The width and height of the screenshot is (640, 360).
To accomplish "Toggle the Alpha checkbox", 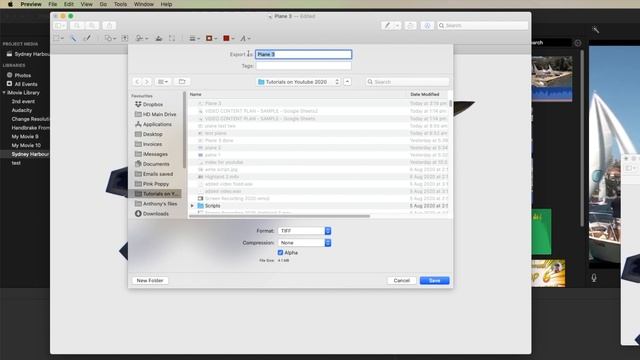I will tap(280, 253).
